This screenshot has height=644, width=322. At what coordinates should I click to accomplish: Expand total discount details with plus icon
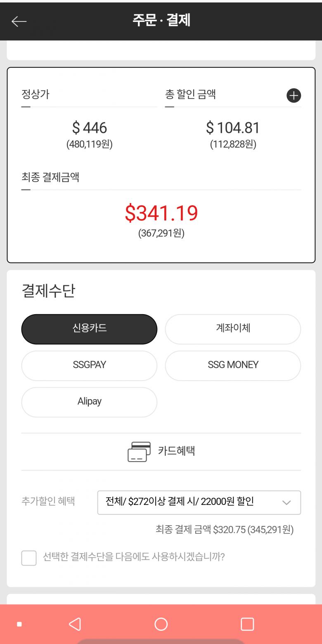(294, 96)
